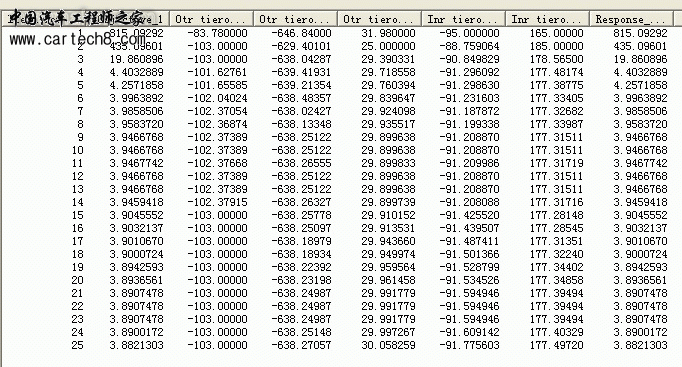Click the cell showing -91.298630
Image resolution: width=682 pixels, height=367 pixels.
tap(469, 85)
